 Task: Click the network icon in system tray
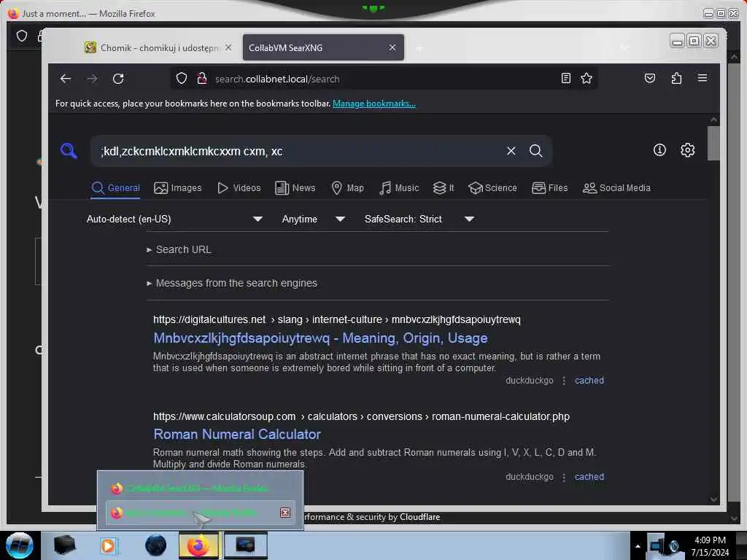656,545
